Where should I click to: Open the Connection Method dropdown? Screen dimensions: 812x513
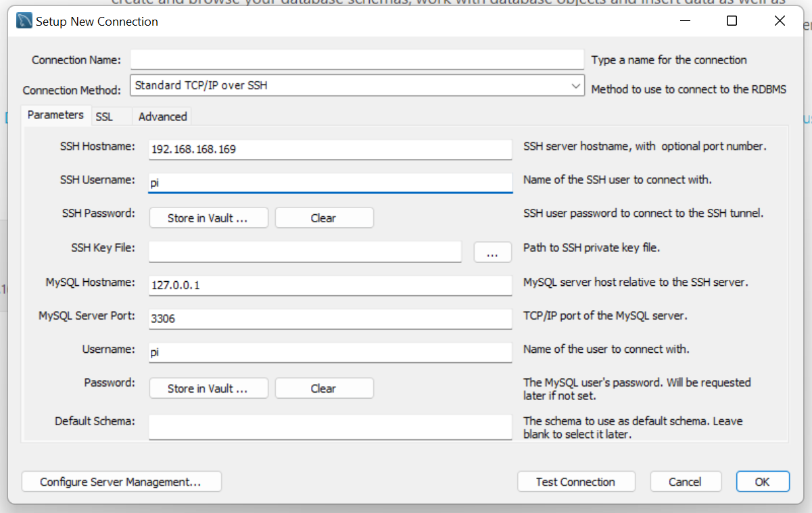pos(357,86)
